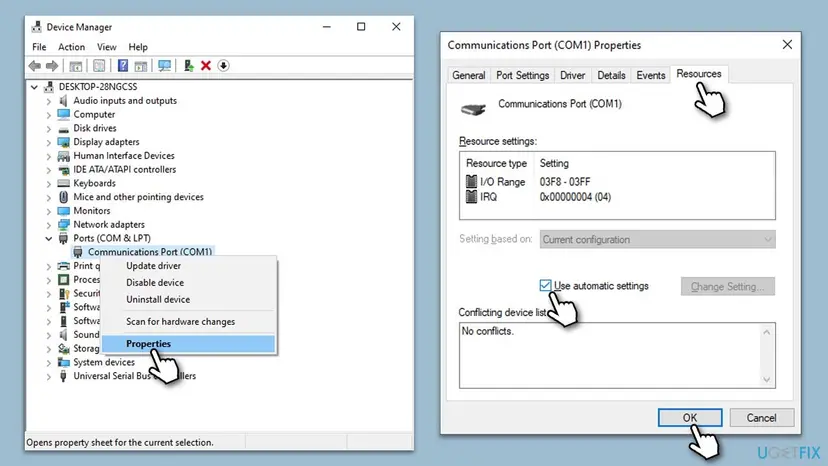Click the Ports (COM & LPT) plug icon
The image size is (828, 466).
[x=63, y=238]
